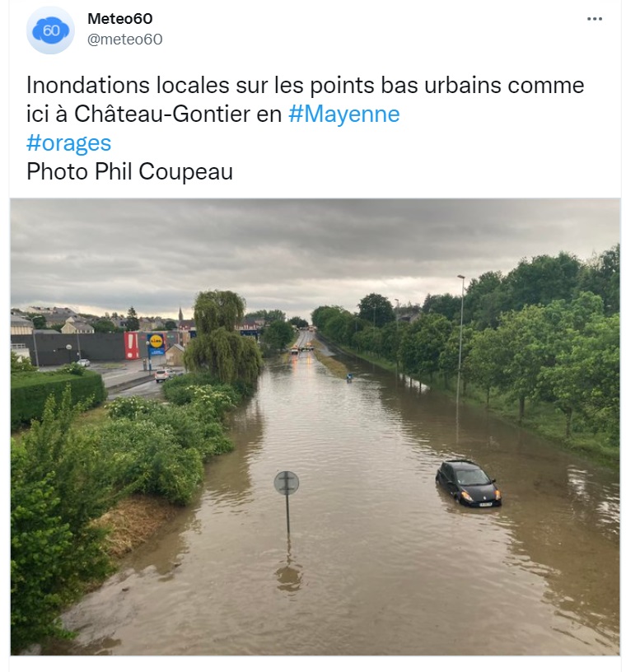
Task: Click the round road sign in floodwater
Action: click(x=287, y=483)
